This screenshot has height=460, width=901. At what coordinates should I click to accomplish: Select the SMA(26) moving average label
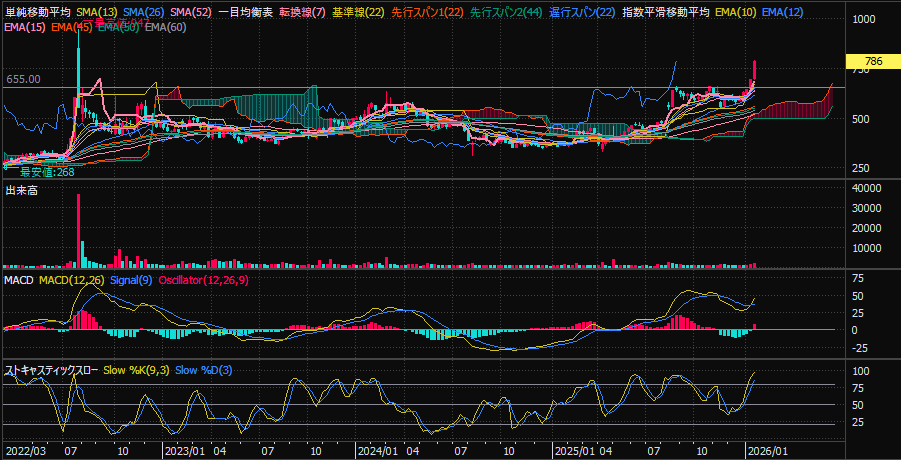click(x=144, y=12)
